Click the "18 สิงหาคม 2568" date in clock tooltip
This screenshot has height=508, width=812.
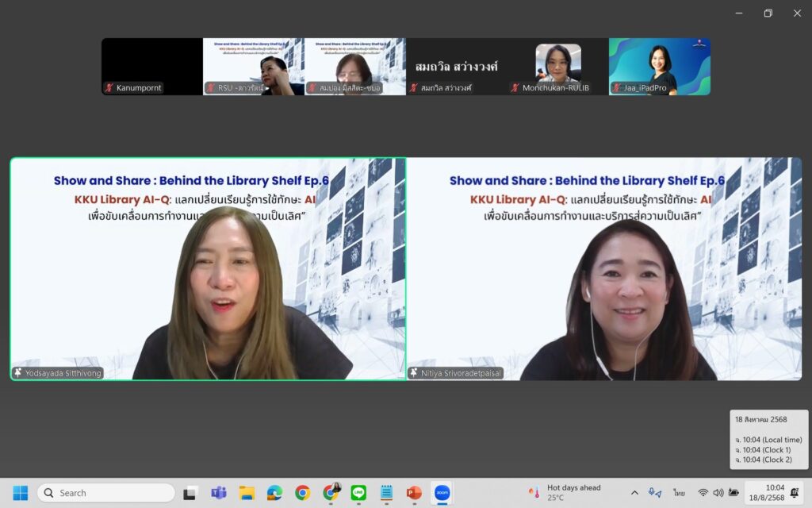tap(760, 419)
